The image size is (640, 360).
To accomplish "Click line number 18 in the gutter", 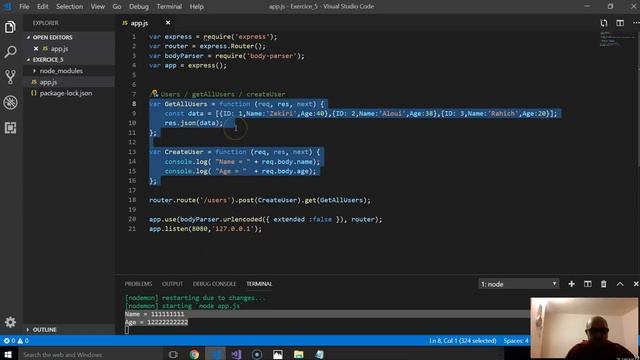I will click(132, 200).
